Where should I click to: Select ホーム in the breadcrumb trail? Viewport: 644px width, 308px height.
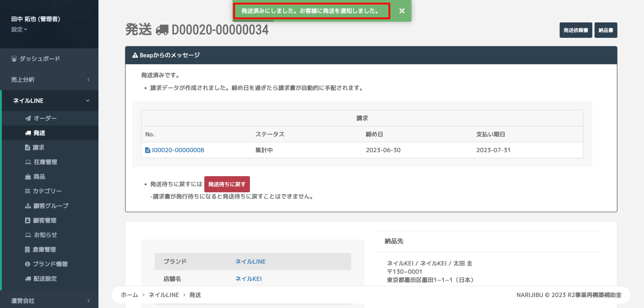point(129,295)
